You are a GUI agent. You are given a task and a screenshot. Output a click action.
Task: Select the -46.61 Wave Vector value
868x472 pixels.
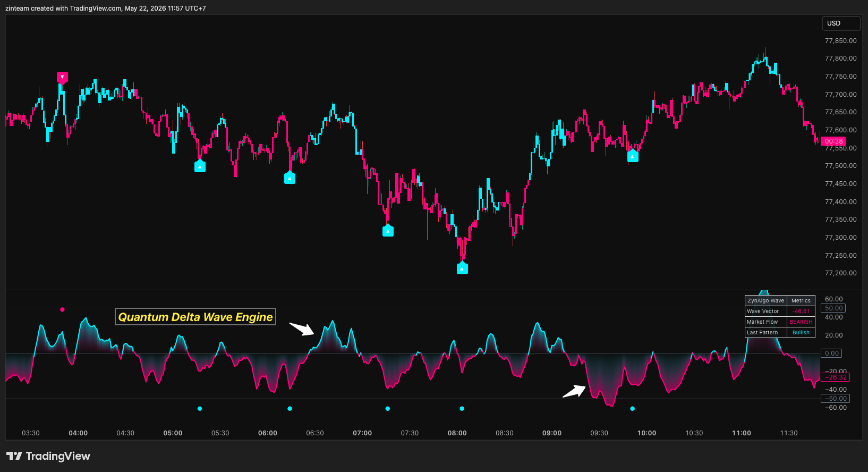801,311
